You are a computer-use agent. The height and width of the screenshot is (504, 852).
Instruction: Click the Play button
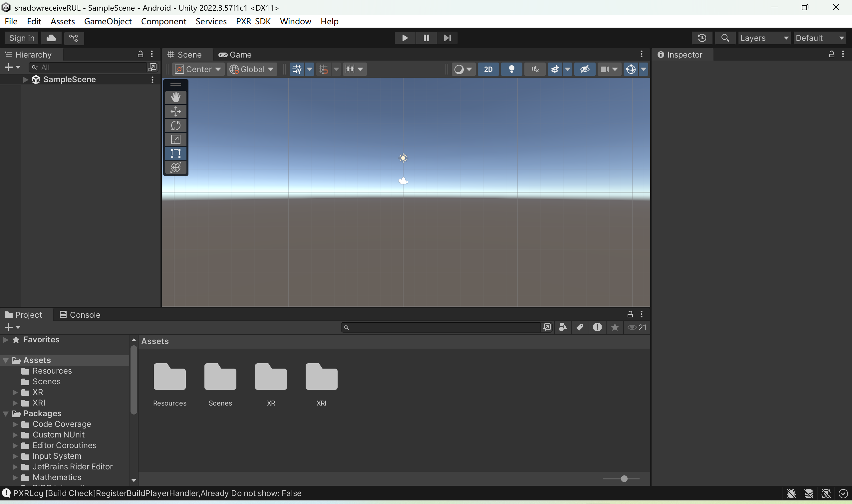(405, 38)
